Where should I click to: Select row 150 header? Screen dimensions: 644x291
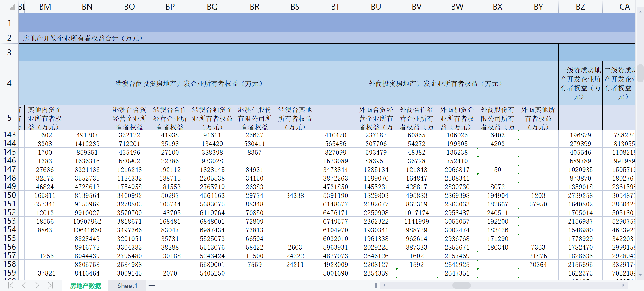tap(9, 195)
